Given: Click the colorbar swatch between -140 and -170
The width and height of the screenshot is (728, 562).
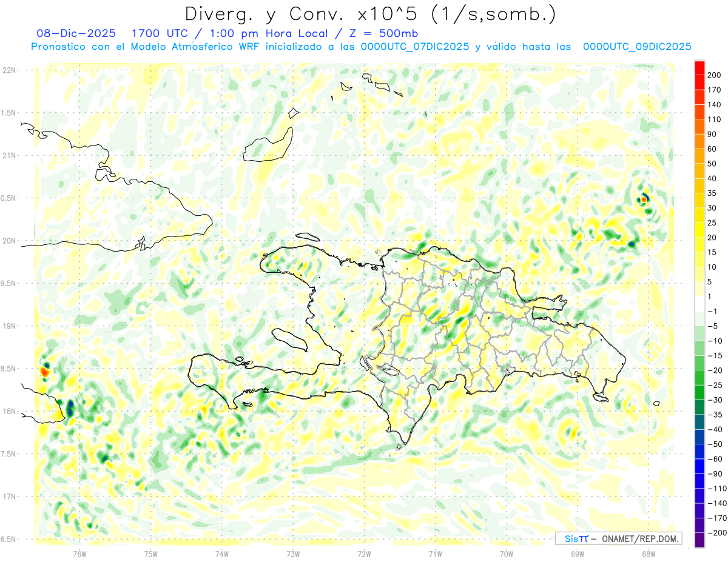Looking at the screenshot, I should click(699, 511).
